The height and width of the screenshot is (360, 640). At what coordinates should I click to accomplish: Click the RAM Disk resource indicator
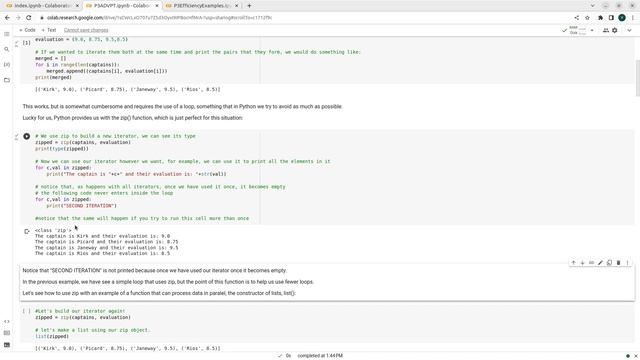578,30
